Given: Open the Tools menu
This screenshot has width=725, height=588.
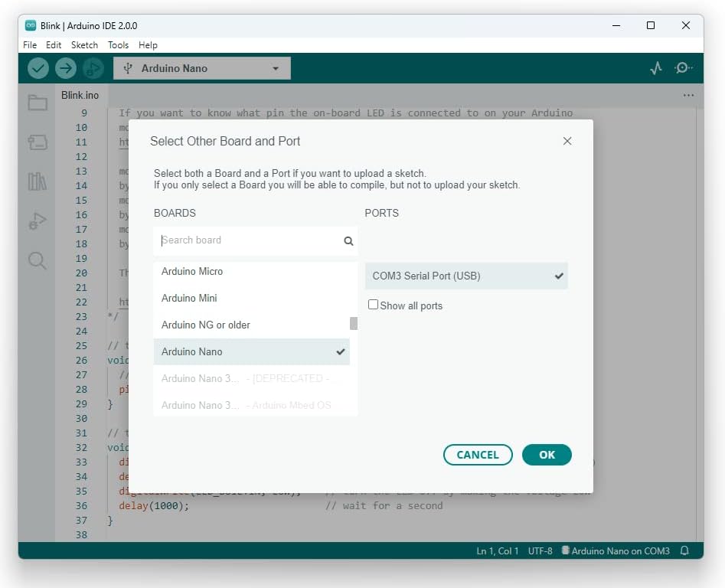Looking at the screenshot, I should pyautogui.click(x=119, y=45).
